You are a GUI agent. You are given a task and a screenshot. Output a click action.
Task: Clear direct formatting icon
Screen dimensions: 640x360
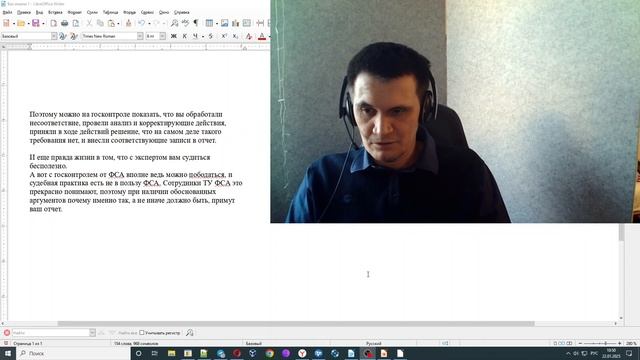[x=249, y=36]
